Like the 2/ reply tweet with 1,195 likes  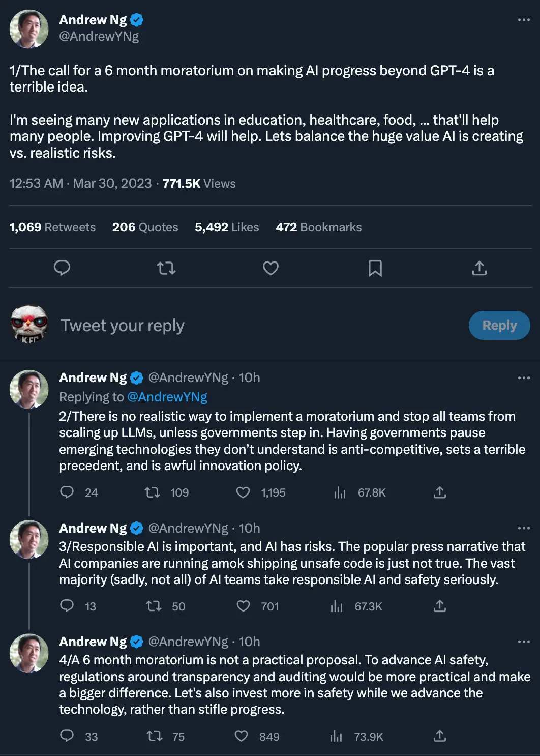click(243, 492)
